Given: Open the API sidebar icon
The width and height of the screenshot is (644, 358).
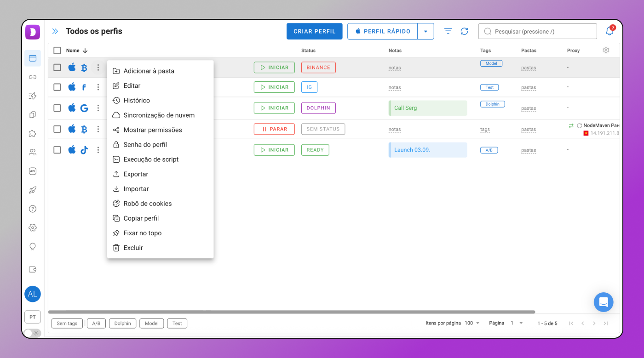Looking at the screenshot, I should point(33,171).
